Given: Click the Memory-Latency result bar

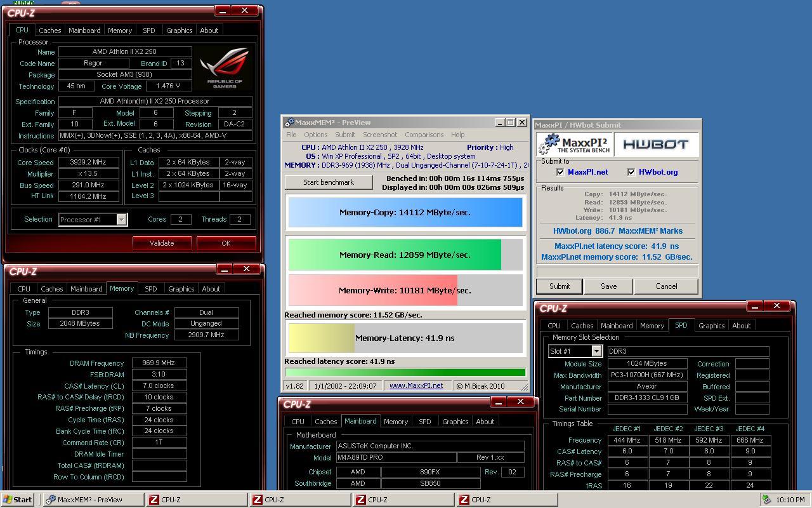Looking at the screenshot, I should tap(405, 338).
